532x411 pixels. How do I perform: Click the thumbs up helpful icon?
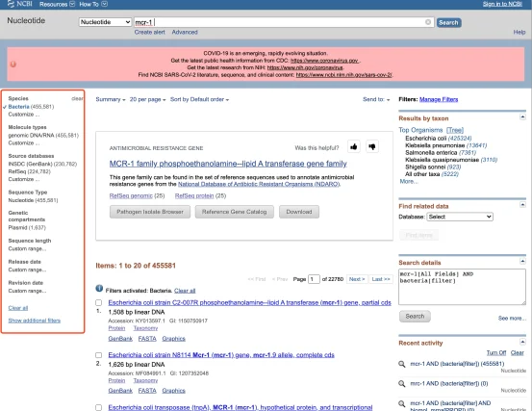point(353,146)
